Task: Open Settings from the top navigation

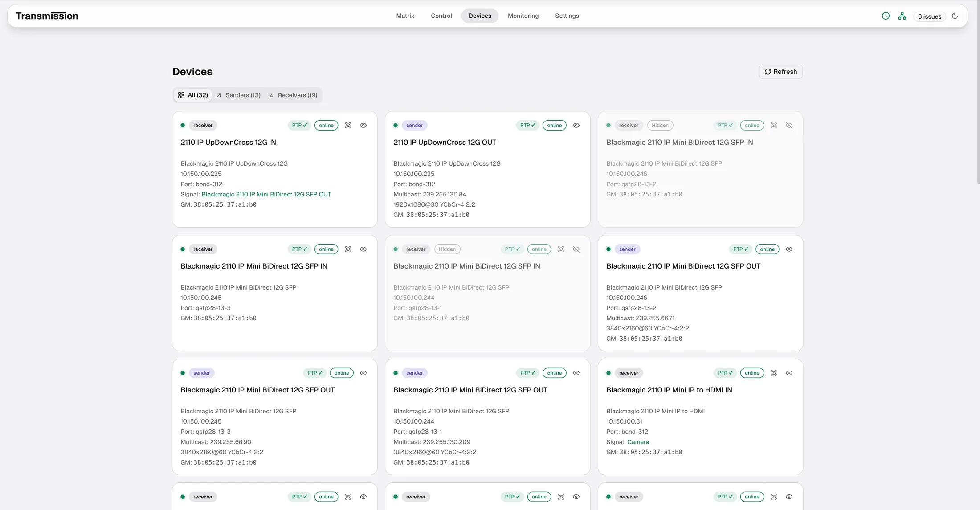Action: point(567,16)
